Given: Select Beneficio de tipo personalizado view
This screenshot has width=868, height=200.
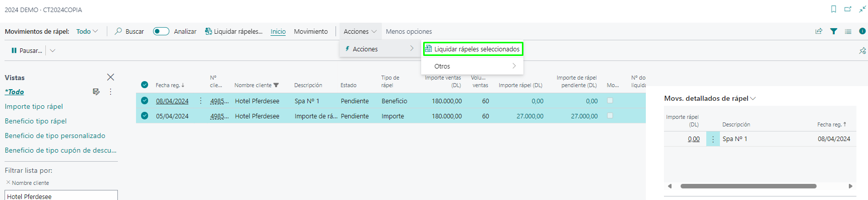Looking at the screenshot, I should coord(55,136).
